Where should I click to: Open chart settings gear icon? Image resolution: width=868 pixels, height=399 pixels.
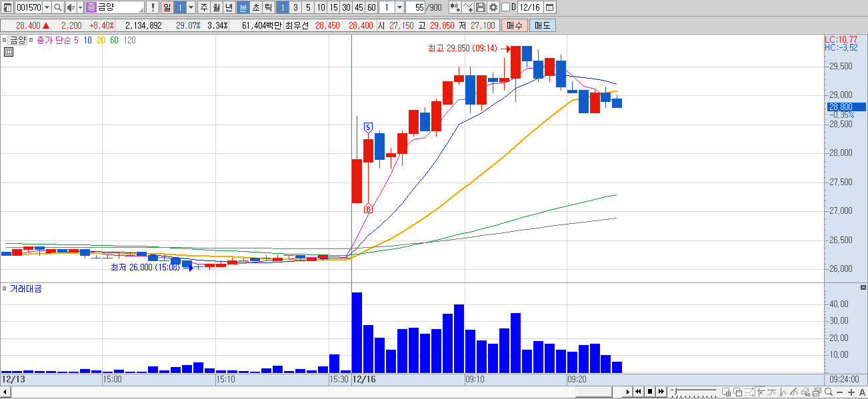[x=493, y=8]
